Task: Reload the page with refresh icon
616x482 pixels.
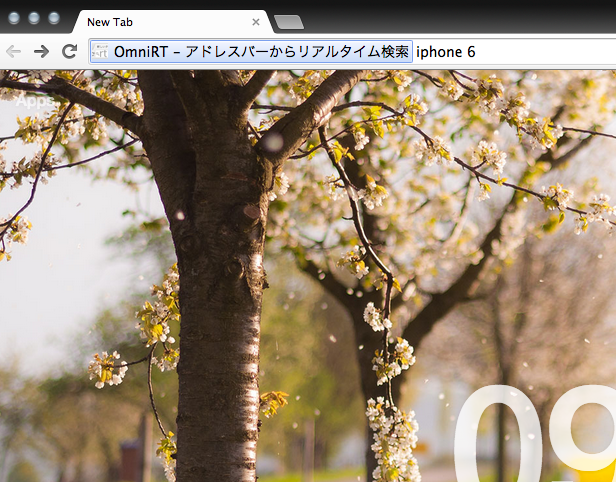Action: 70,51
